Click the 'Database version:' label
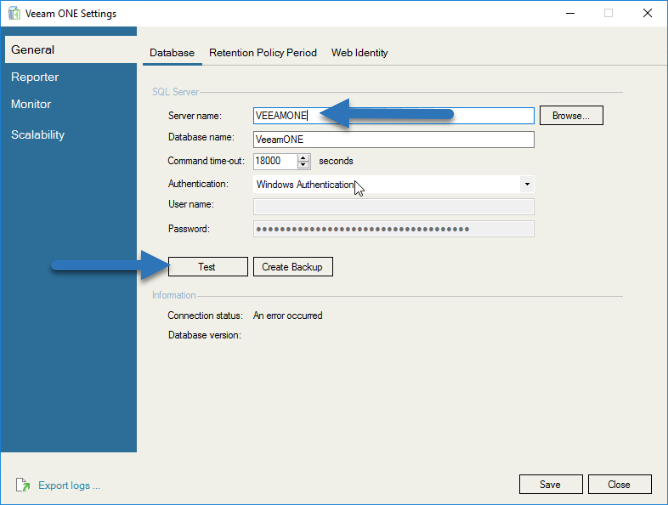The height and width of the screenshot is (505, 668). coord(204,335)
